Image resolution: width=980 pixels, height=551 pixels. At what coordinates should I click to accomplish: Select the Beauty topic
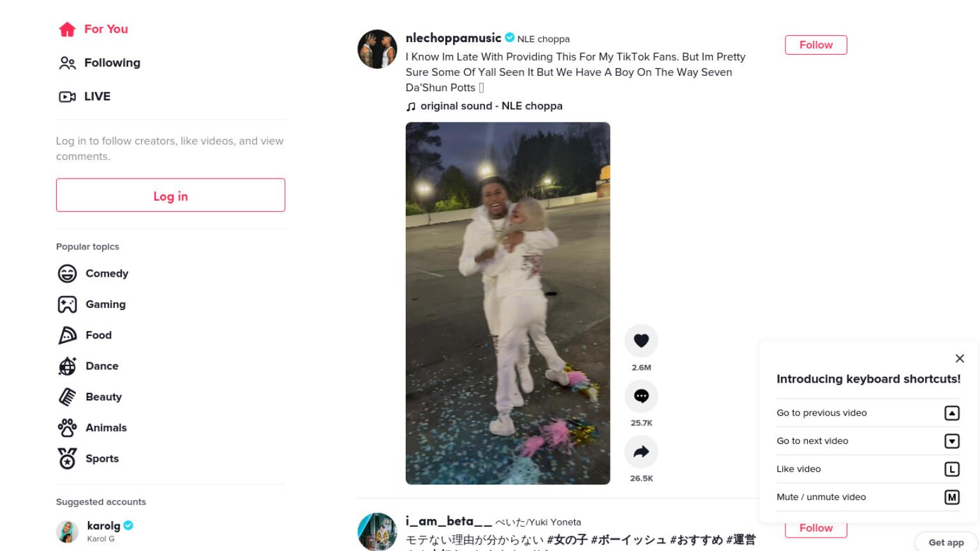[90, 397]
